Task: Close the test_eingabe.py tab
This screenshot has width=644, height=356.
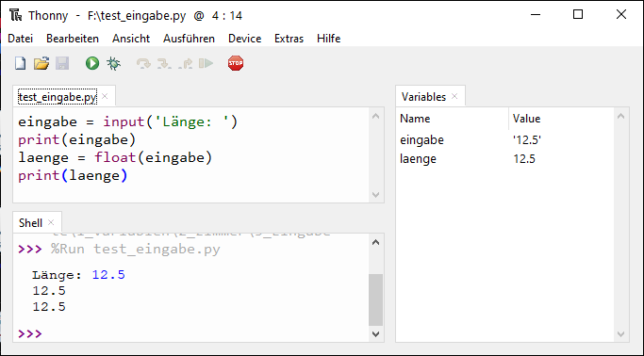Action: (x=105, y=96)
